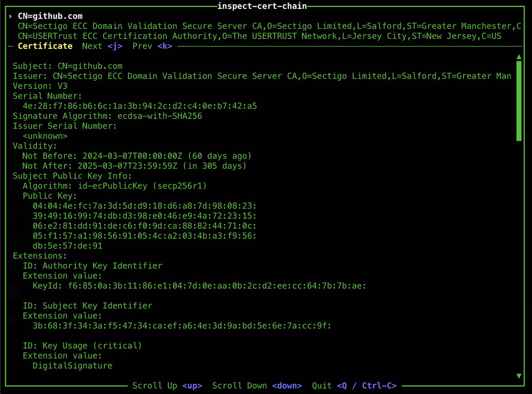Image resolution: width=532 pixels, height=394 pixels.
Task: Click the <unknown> issuer serial value
Action: click(45, 136)
